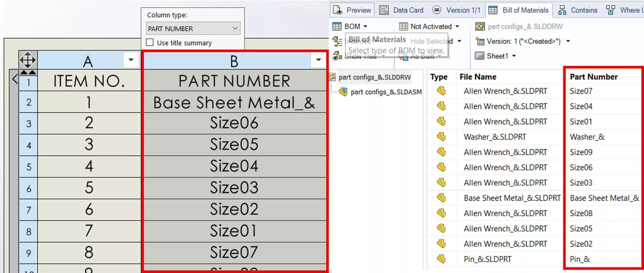Select the Size06 cell in BOM table
644x273 pixels.
point(234,123)
